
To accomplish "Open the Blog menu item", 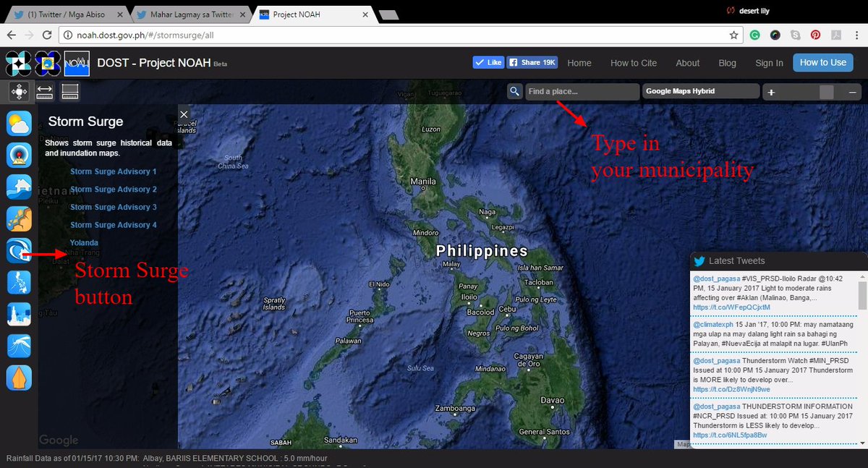I will click(x=728, y=63).
